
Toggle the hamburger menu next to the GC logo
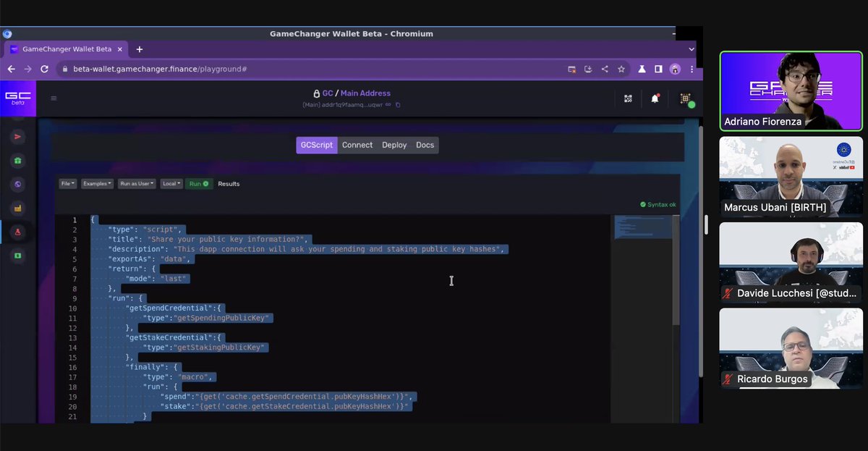click(54, 98)
